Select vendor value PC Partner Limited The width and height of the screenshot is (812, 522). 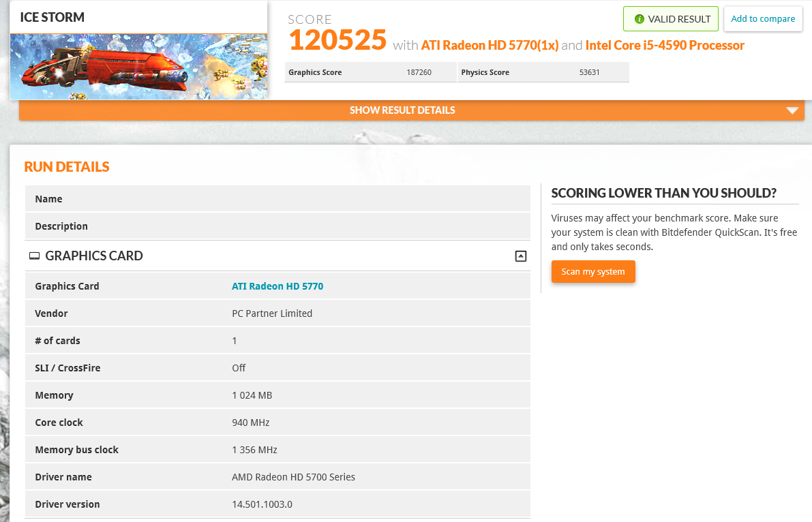pyautogui.click(x=272, y=313)
